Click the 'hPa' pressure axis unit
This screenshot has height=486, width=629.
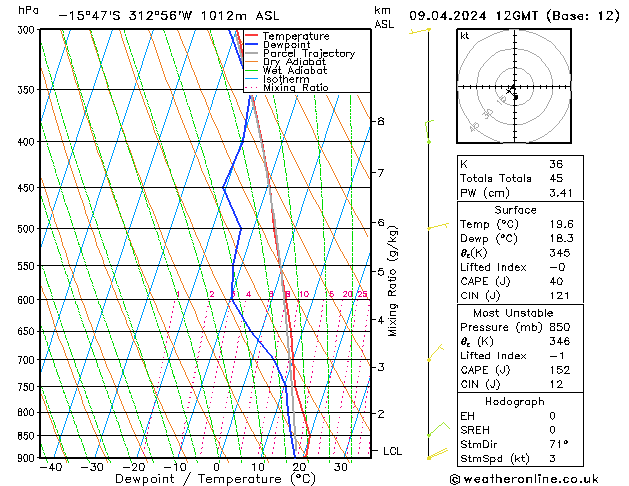point(28,10)
